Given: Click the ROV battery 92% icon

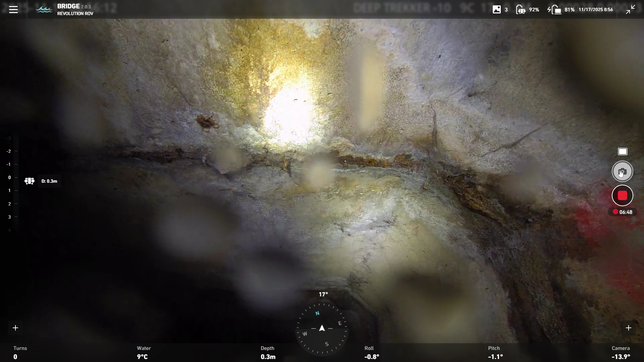Looking at the screenshot, I should (x=521, y=10).
